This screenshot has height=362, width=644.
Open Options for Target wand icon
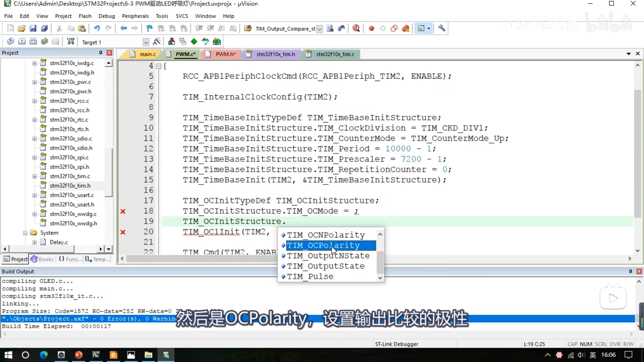point(156,42)
